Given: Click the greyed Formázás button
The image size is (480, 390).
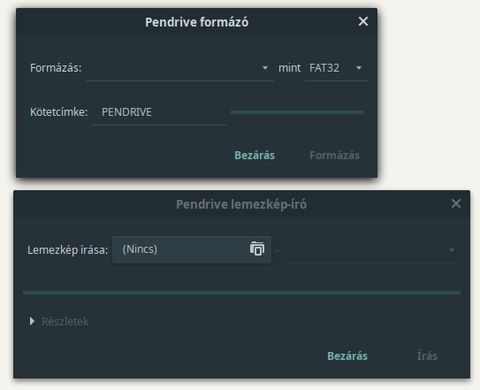Looking at the screenshot, I should tap(334, 155).
